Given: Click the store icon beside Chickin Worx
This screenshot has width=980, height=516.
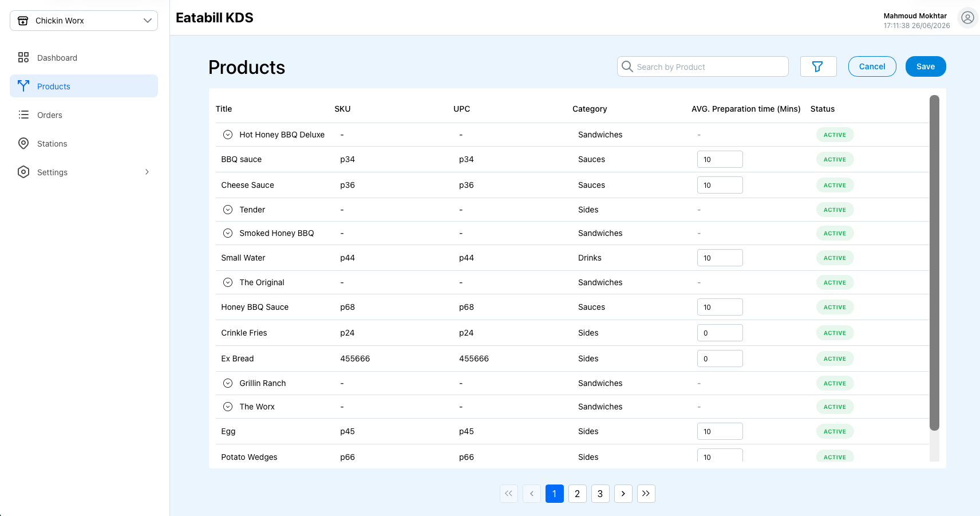Looking at the screenshot, I should tap(23, 21).
